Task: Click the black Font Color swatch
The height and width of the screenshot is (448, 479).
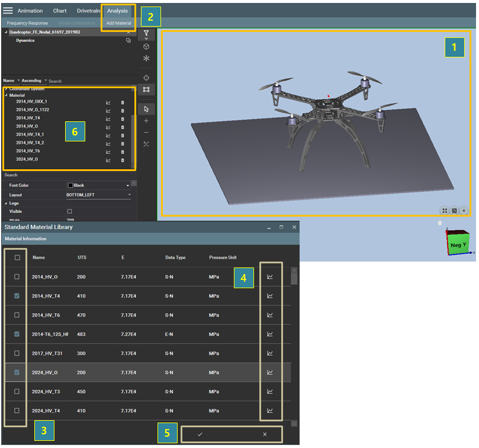Action: pos(70,185)
